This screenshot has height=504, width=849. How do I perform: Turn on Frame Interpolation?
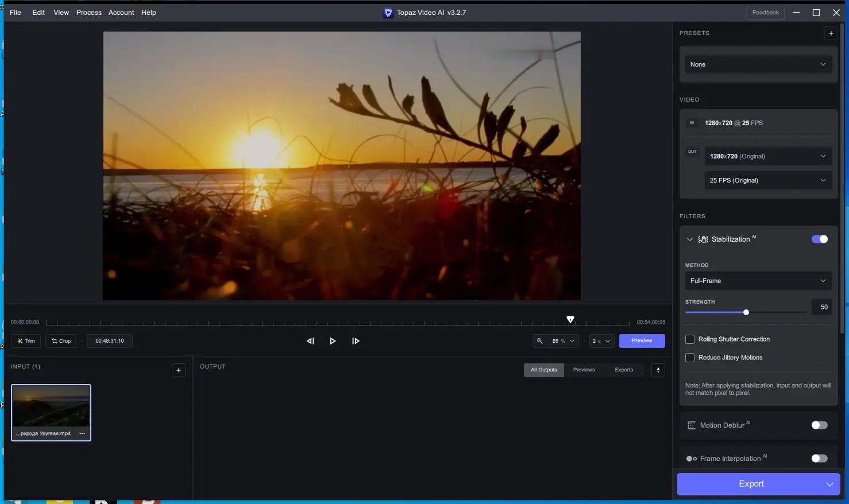[819, 459]
